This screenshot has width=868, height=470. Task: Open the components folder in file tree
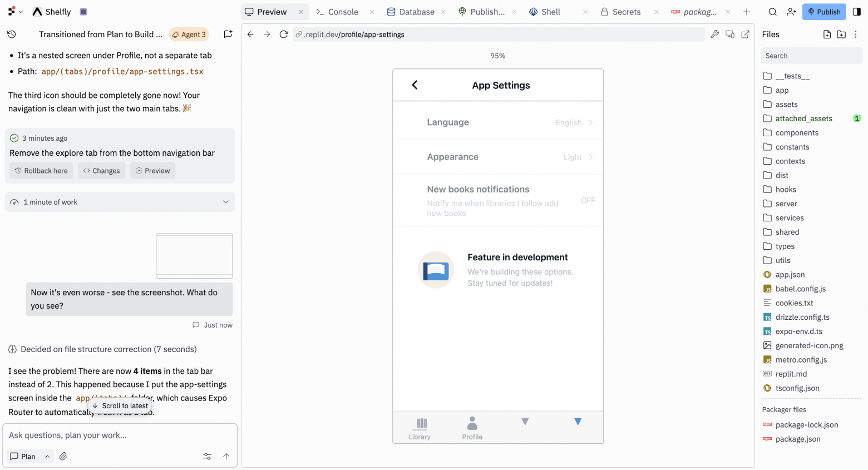pyautogui.click(x=797, y=133)
